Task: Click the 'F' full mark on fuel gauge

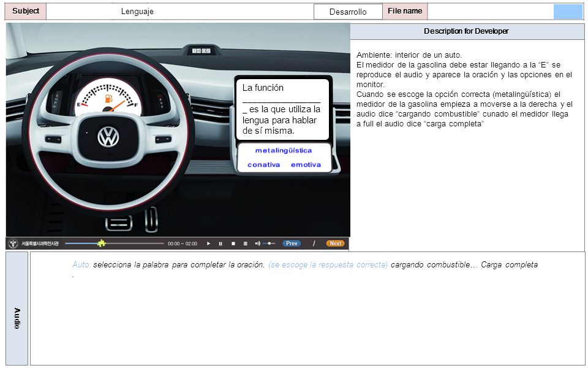Action: (x=136, y=105)
